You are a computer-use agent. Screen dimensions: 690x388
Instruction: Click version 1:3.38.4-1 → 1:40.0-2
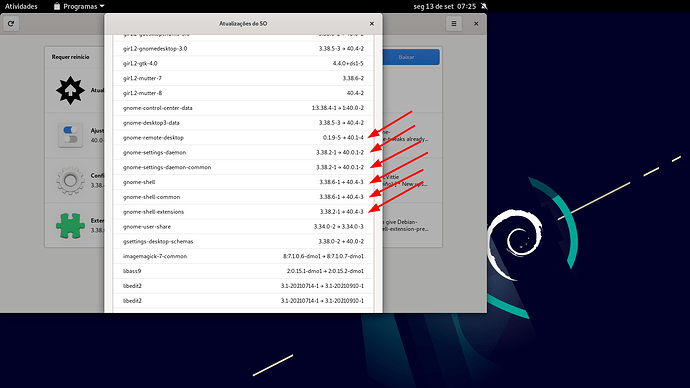point(338,108)
